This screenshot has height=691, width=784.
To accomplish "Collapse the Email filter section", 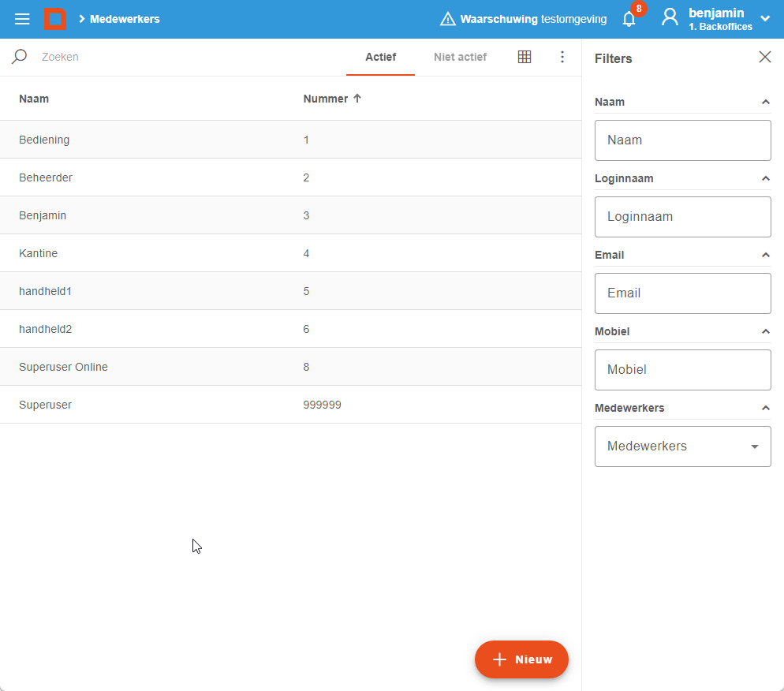I will (x=765, y=255).
